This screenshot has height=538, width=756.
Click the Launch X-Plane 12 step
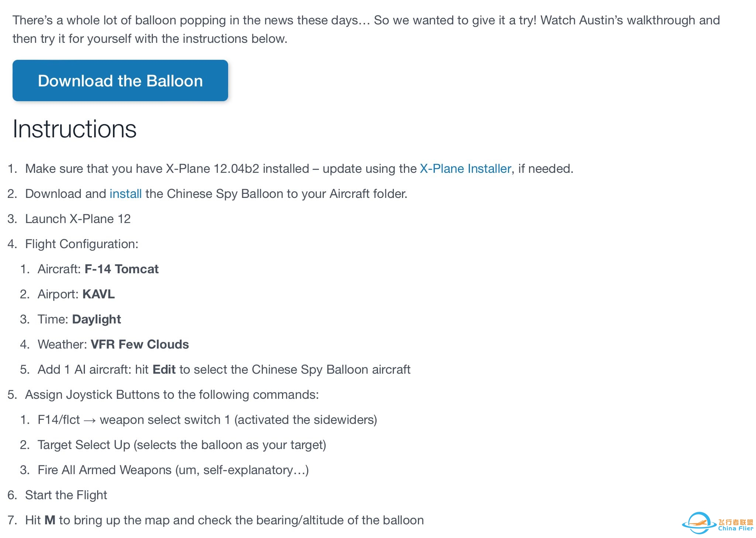[78, 219]
